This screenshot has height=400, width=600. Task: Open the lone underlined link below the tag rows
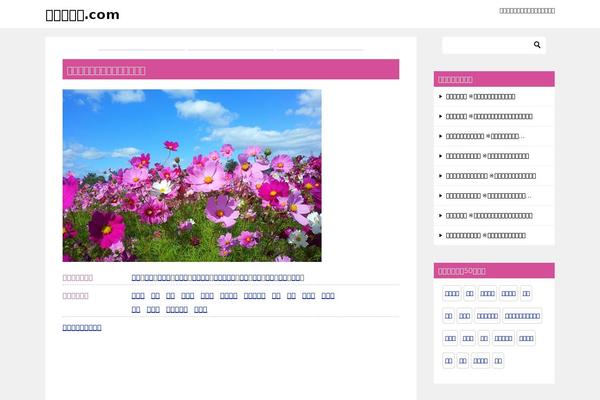click(82, 327)
